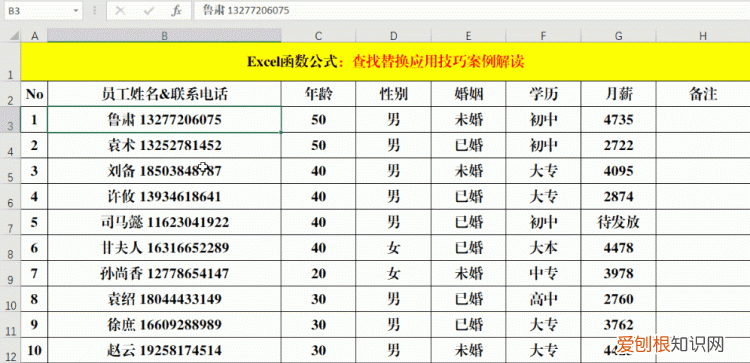Click salary cell 4478
This screenshot has width=750, height=363.
618,247
